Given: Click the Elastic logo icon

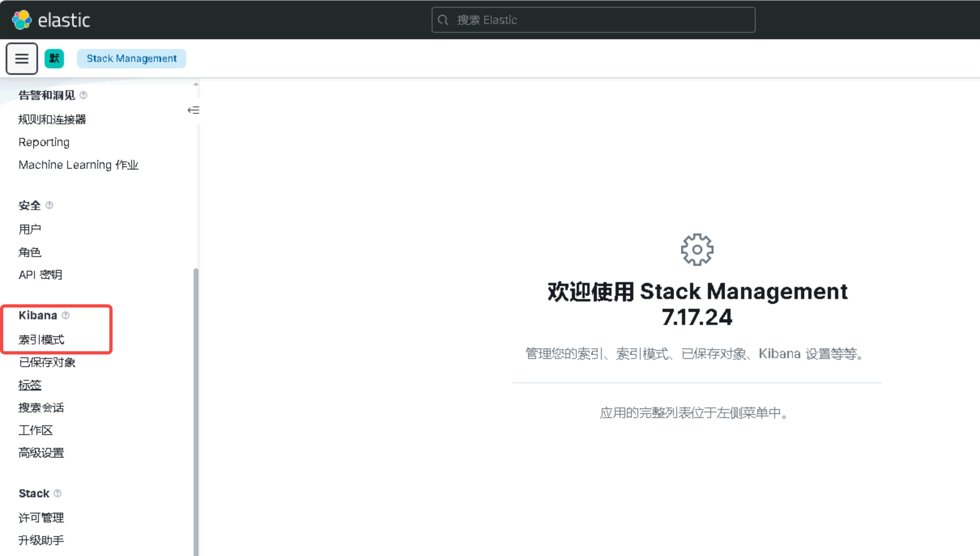Looking at the screenshot, I should point(21,20).
